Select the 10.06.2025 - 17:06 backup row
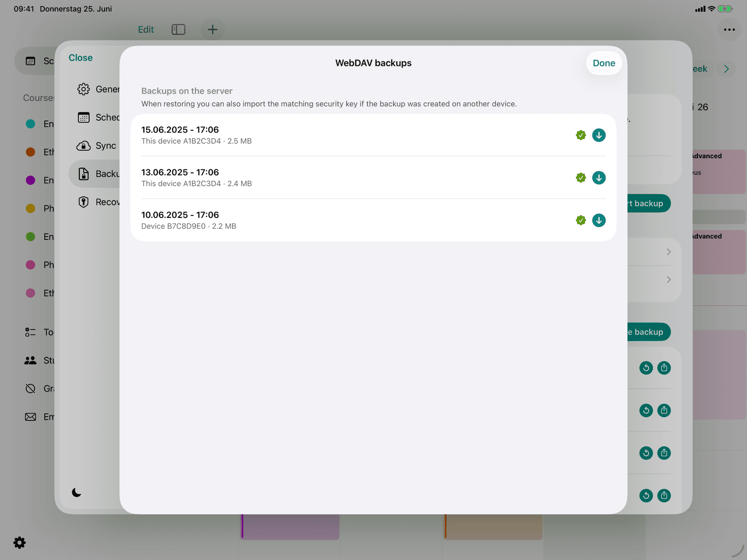 pyautogui.click(x=373, y=220)
